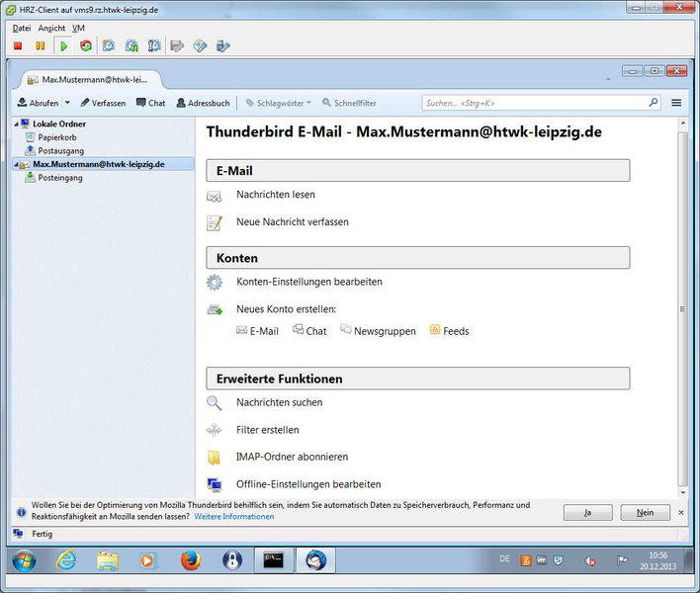The width and height of the screenshot is (700, 593).
Task: Open the VM menu
Action: pos(78,28)
